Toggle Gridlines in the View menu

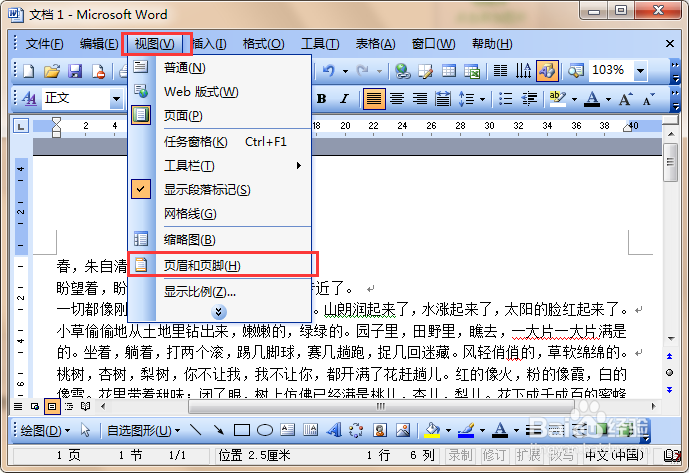click(220, 214)
